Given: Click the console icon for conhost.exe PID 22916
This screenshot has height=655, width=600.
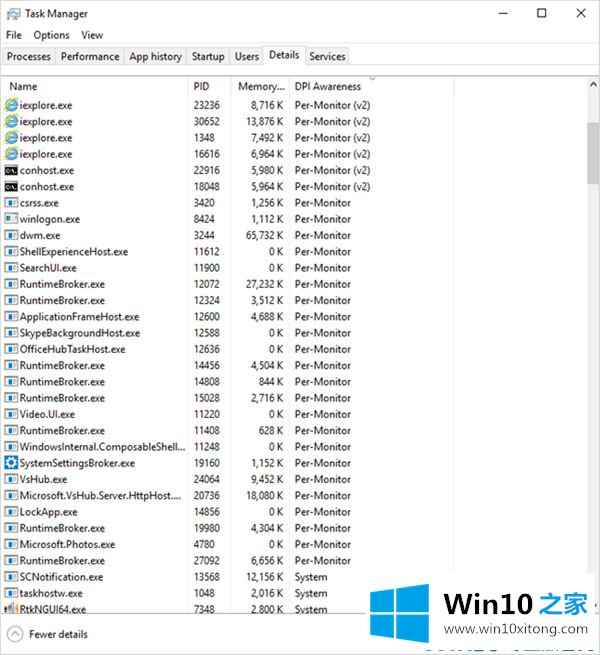Looking at the screenshot, I should coord(11,170).
